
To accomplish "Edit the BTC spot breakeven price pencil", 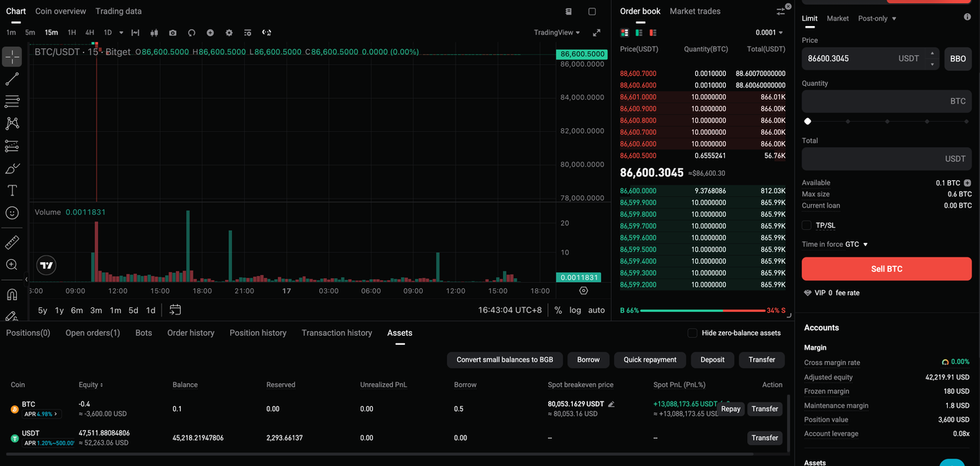I will coord(611,404).
